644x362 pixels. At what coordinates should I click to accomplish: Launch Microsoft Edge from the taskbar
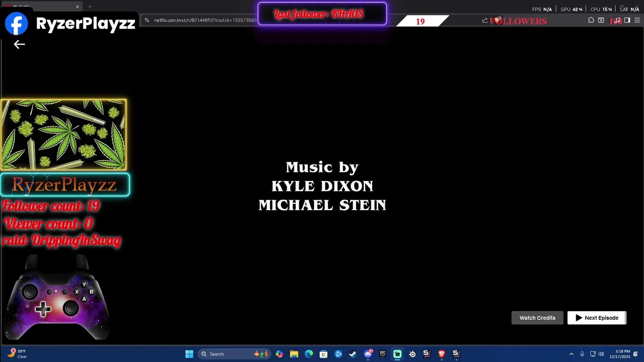(308, 354)
